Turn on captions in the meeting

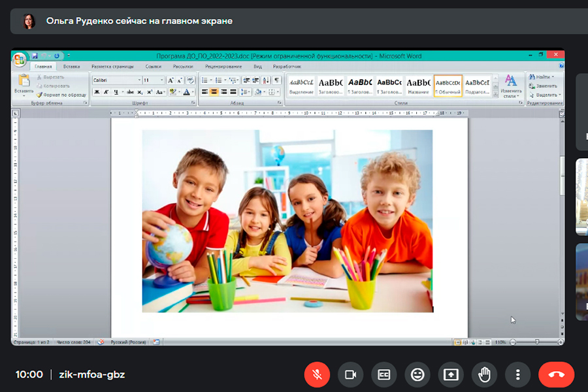click(384, 374)
